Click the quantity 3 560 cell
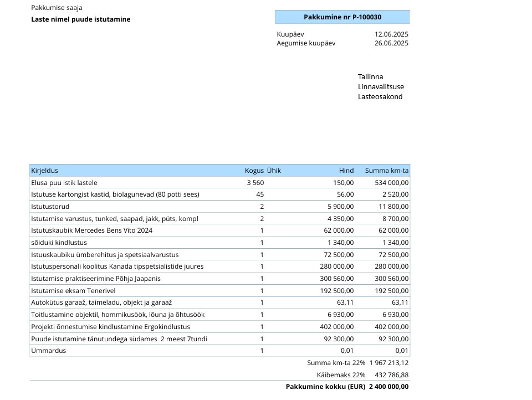Viewport: 532px width, 400px height. (255, 183)
